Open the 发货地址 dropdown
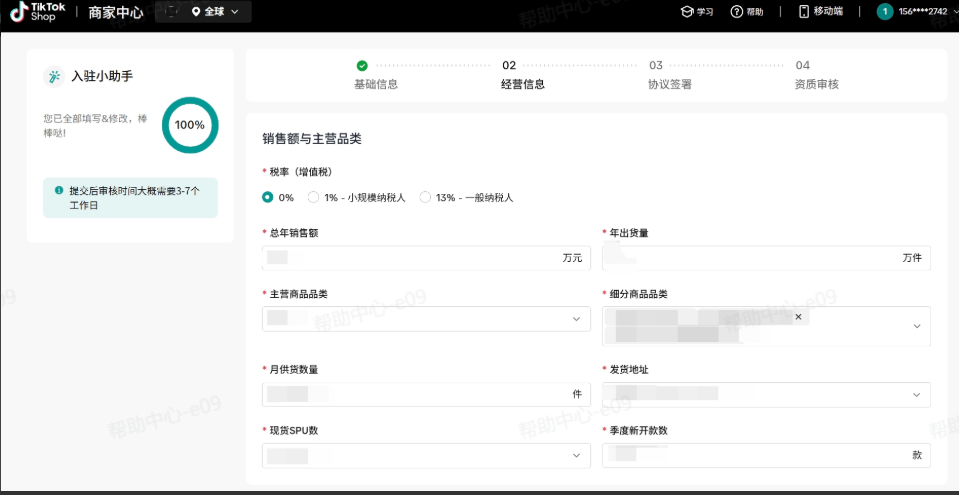The height and width of the screenshot is (495, 959). point(766,395)
